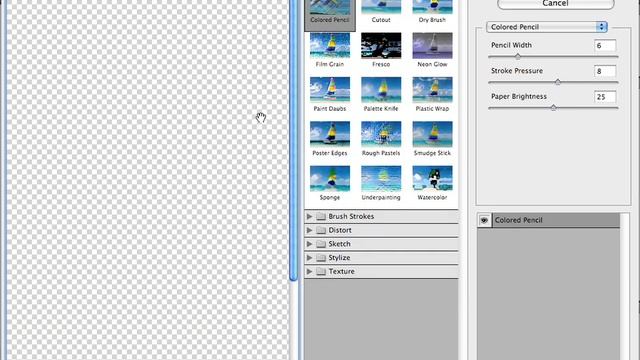The image size is (640, 360).
Task: Open the Colored Pencil filter dropdown
Action: pyautogui.click(x=547, y=27)
